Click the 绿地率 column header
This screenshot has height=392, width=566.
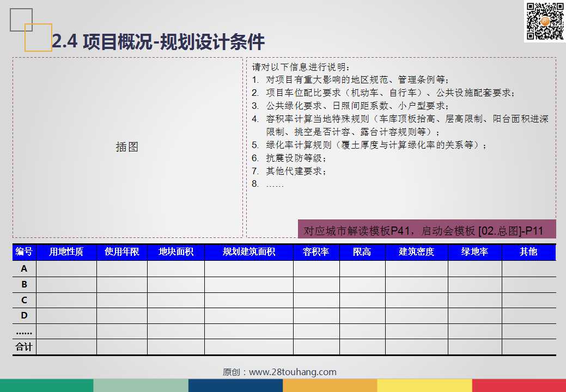pyautogui.click(x=474, y=252)
